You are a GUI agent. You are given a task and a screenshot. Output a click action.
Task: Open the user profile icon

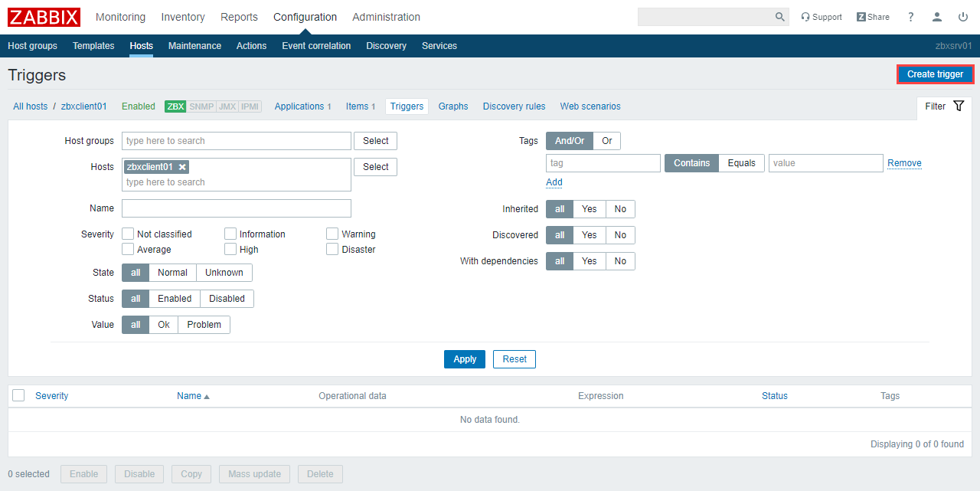(x=936, y=17)
